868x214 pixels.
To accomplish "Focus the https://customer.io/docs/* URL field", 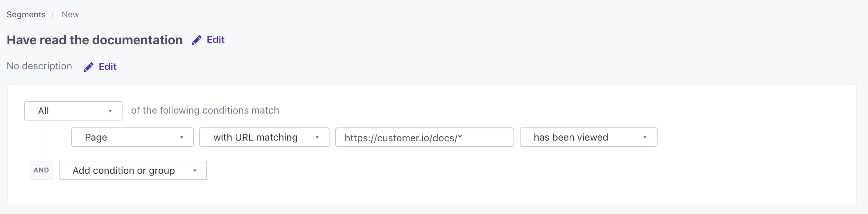I will [x=425, y=137].
